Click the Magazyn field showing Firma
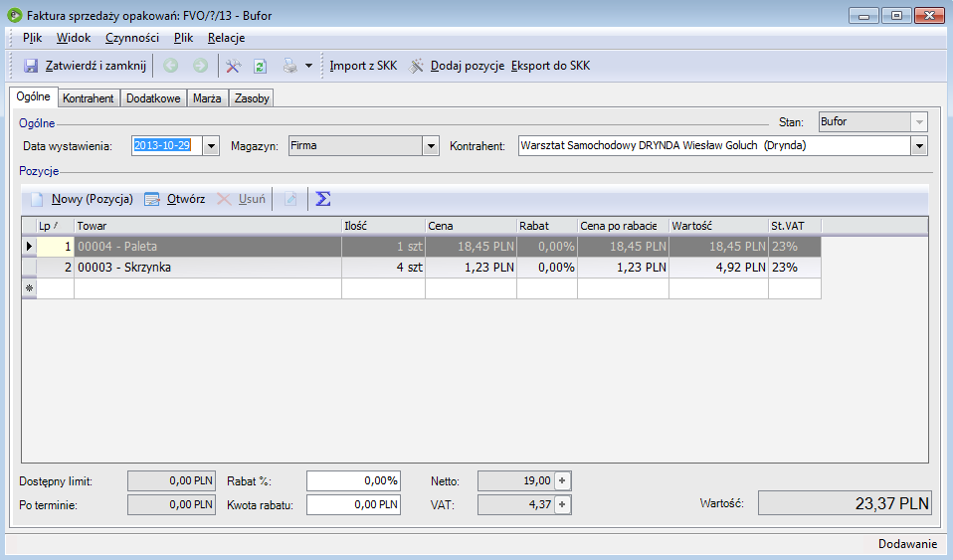The image size is (953, 560). click(x=356, y=146)
